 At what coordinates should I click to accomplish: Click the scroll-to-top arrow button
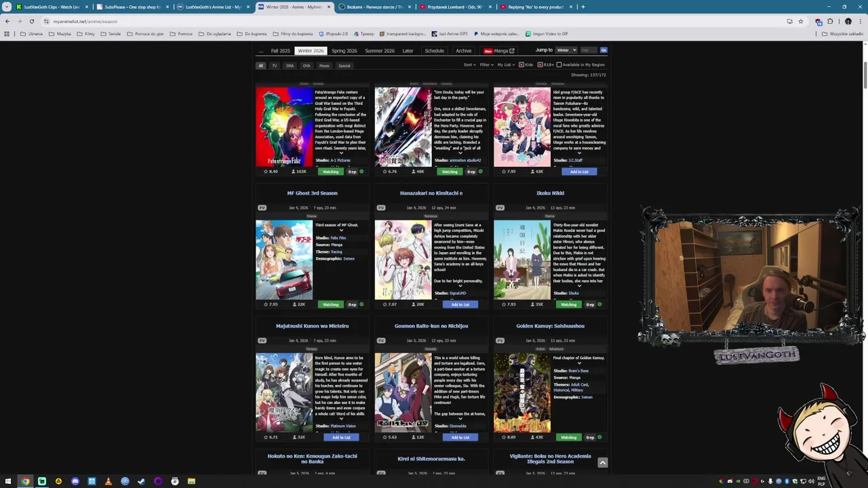coord(602,462)
